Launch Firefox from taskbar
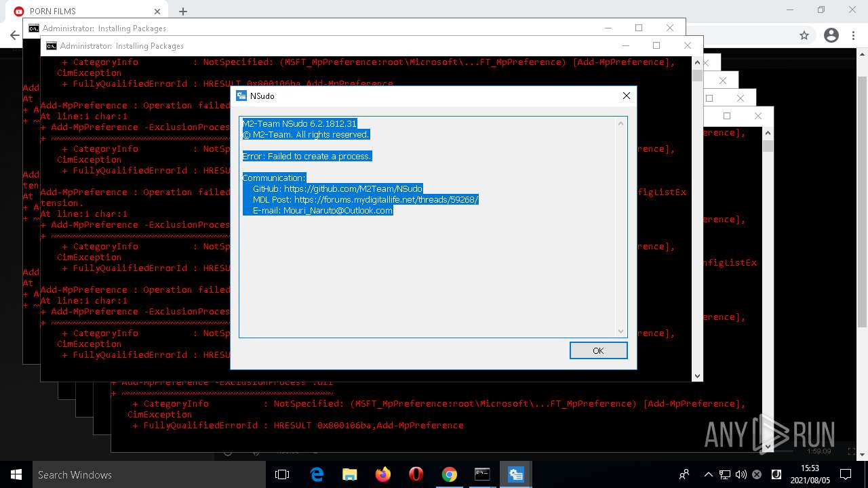The height and width of the screenshot is (488, 868). (x=382, y=474)
